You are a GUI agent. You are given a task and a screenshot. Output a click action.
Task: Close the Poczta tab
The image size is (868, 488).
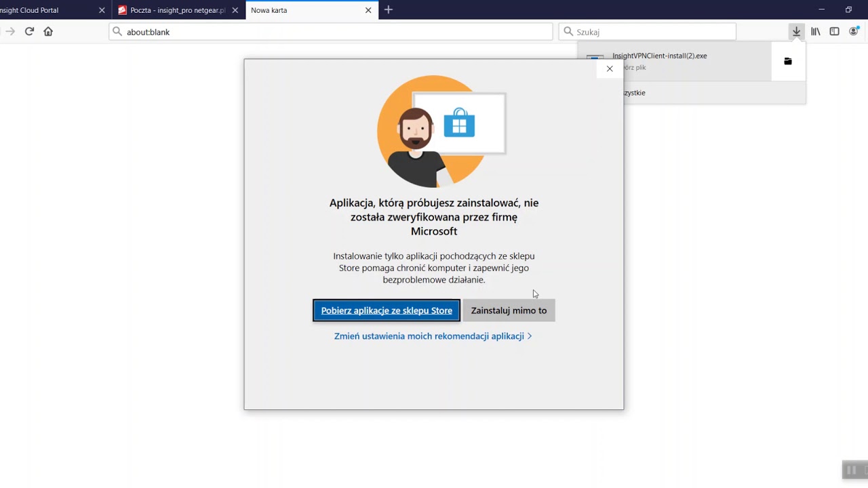pyautogui.click(x=235, y=10)
